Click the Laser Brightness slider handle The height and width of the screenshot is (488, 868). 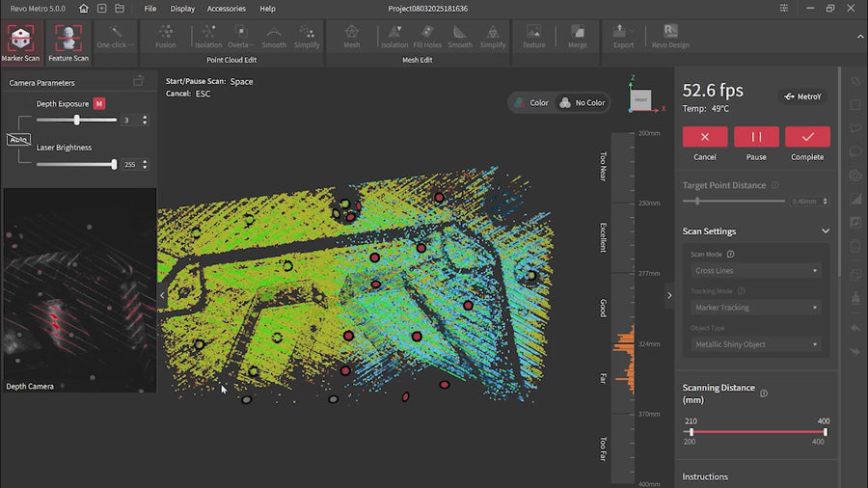pos(114,164)
